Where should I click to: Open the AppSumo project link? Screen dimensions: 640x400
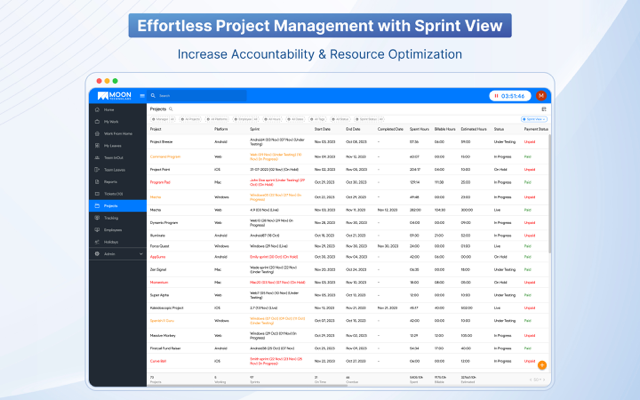coord(158,257)
